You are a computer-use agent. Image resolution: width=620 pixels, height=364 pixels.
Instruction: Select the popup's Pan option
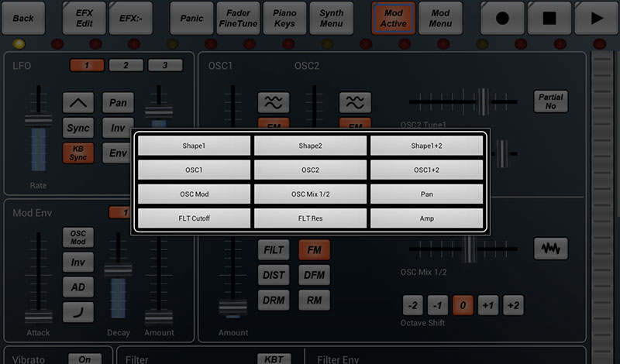tap(427, 194)
